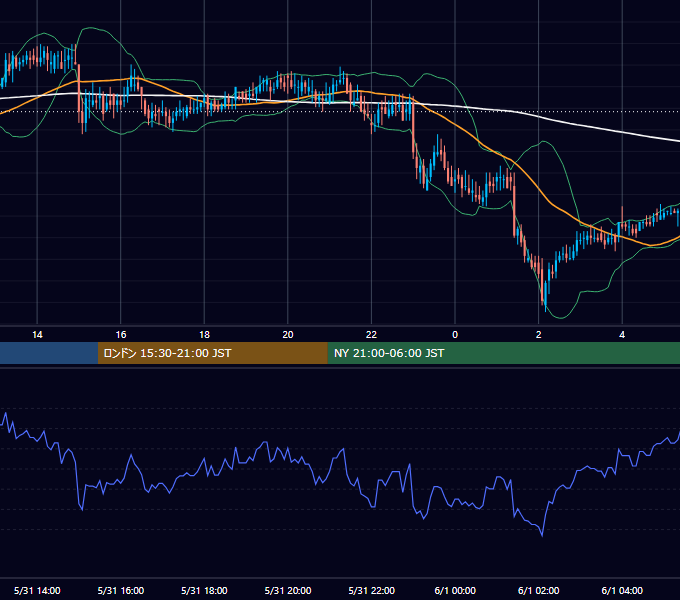Click the 22 hour axis label

(371, 335)
